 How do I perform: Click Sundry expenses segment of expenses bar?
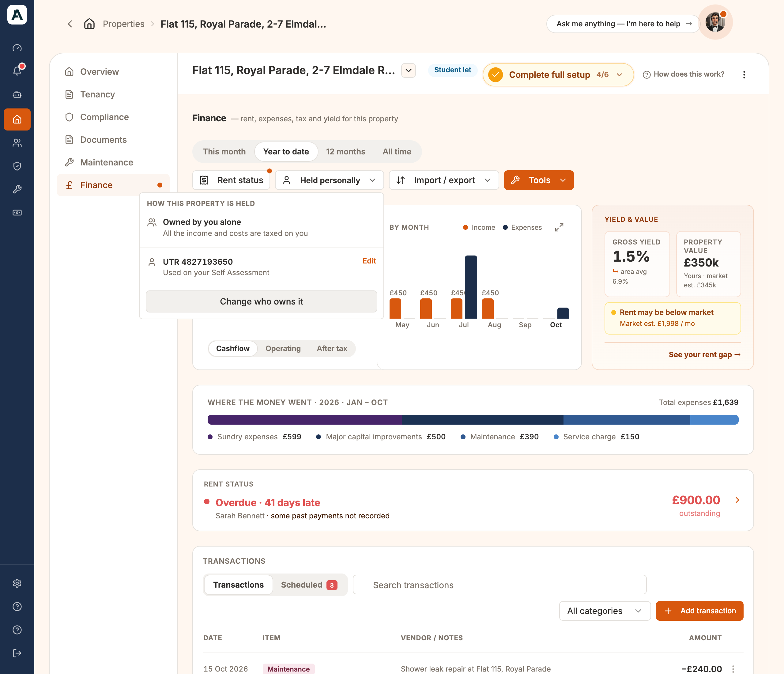point(305,419)
